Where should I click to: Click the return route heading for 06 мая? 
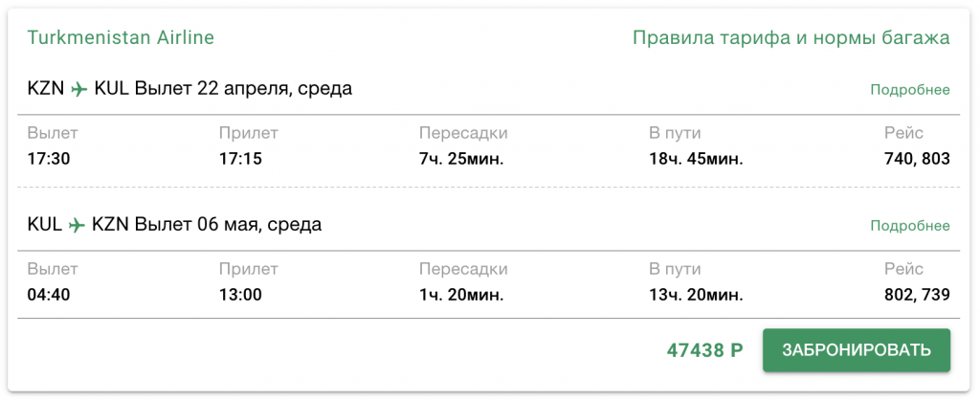click(174, 225)
